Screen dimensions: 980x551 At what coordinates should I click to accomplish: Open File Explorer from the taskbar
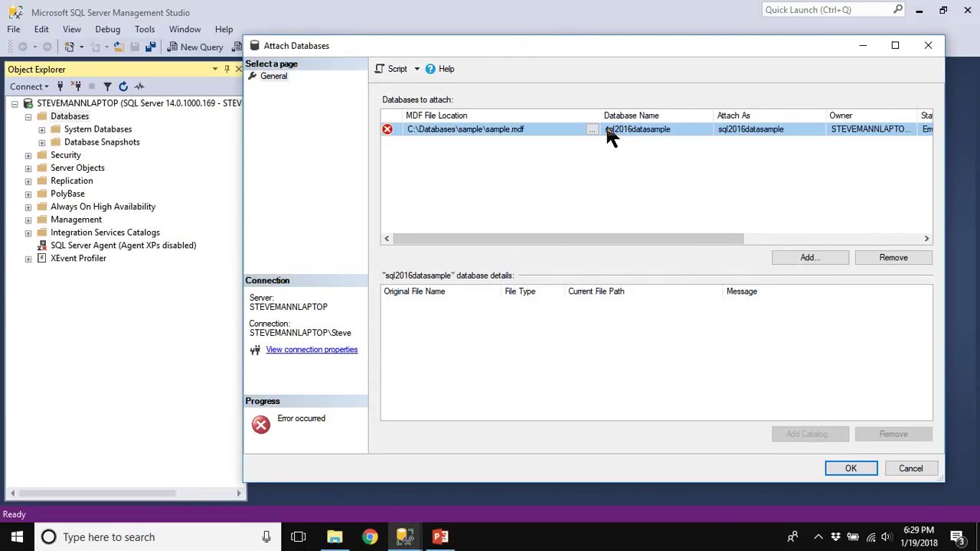(x=335, y=537)
